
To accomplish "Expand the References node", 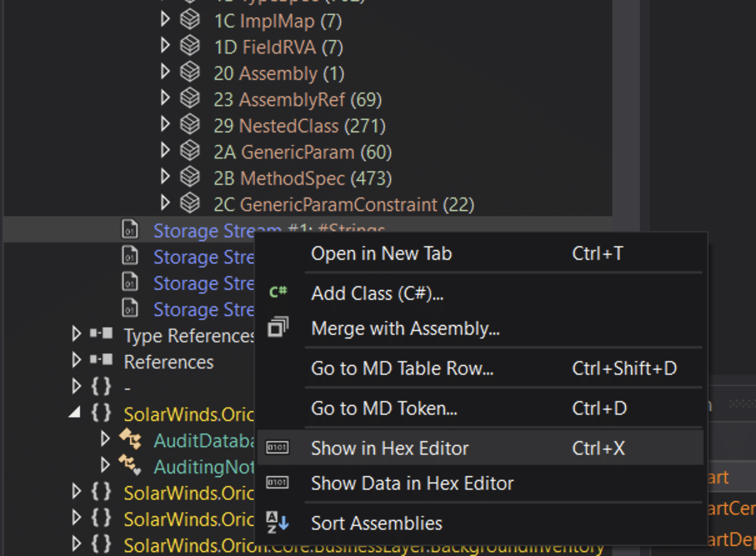I will coord(77,361).
